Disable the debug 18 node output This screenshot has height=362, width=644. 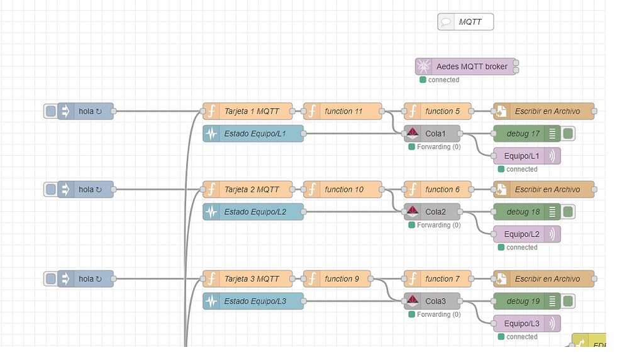pyautogui.click(x=568, y=212)
